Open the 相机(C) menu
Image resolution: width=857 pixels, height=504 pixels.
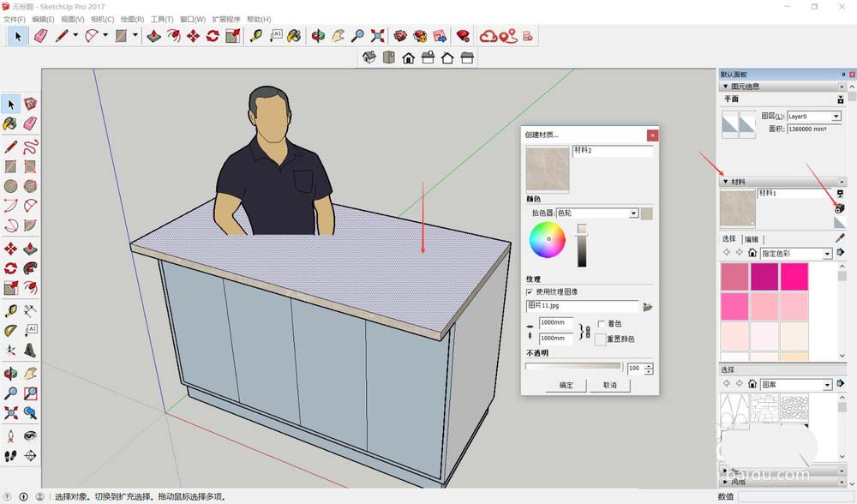101,19
